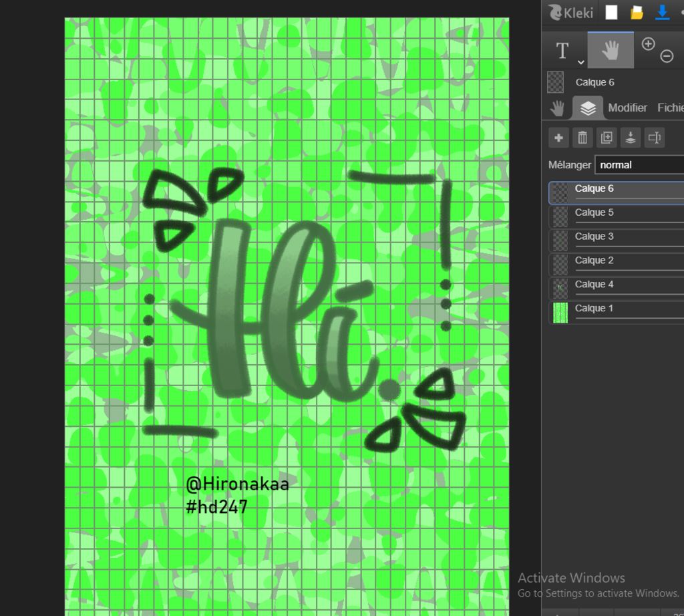Click the current layer preview thumbnail
Viewport: 684px width, 616px height.
point(555,82)
